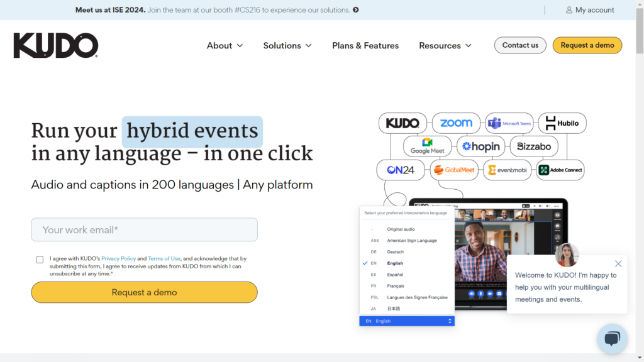Close the welcome chat popup
Screen dimensions: 644x362
618,264
